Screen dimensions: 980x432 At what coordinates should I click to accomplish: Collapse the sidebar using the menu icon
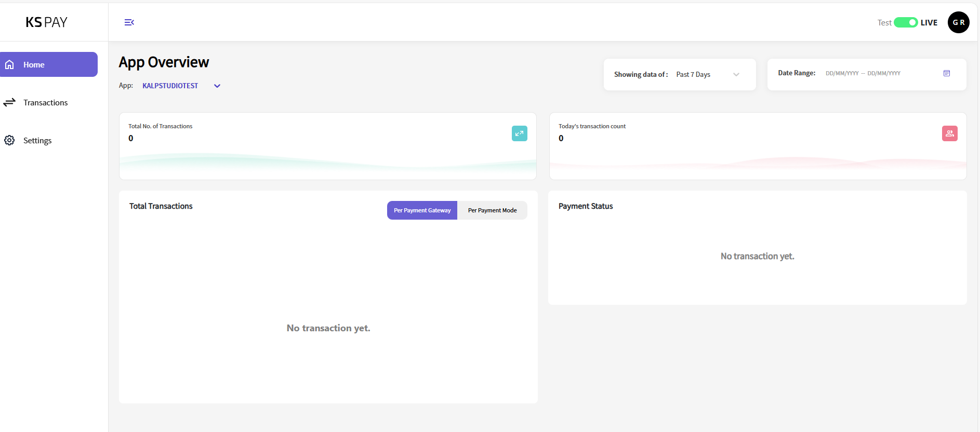pyautogui.click(x=129, y=22)
